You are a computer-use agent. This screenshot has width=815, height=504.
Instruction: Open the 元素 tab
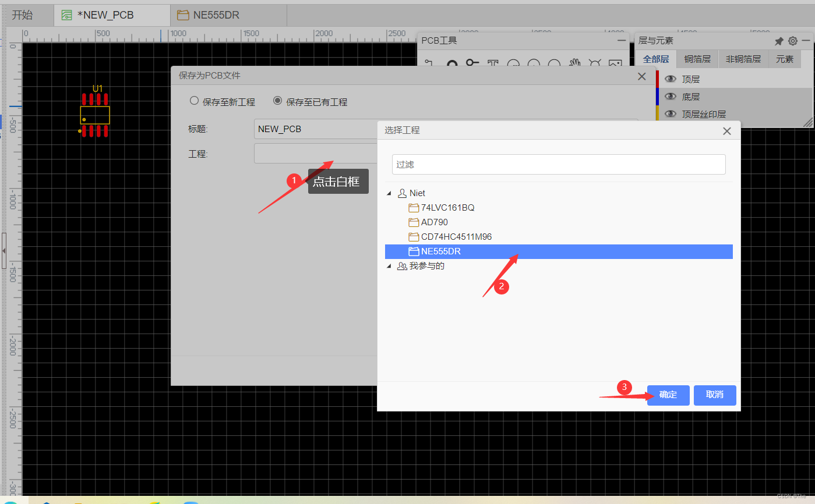(x=785, y=59)
